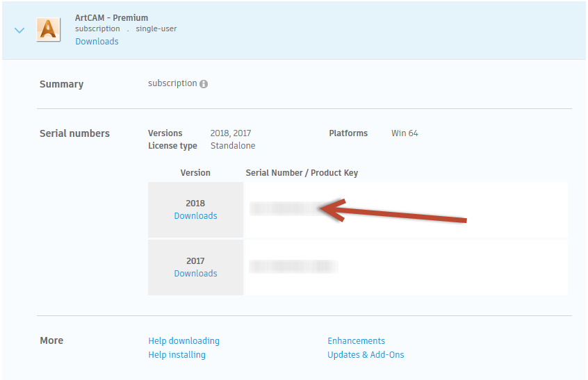Click the 'Win 64' platform value

coord(405,133)
